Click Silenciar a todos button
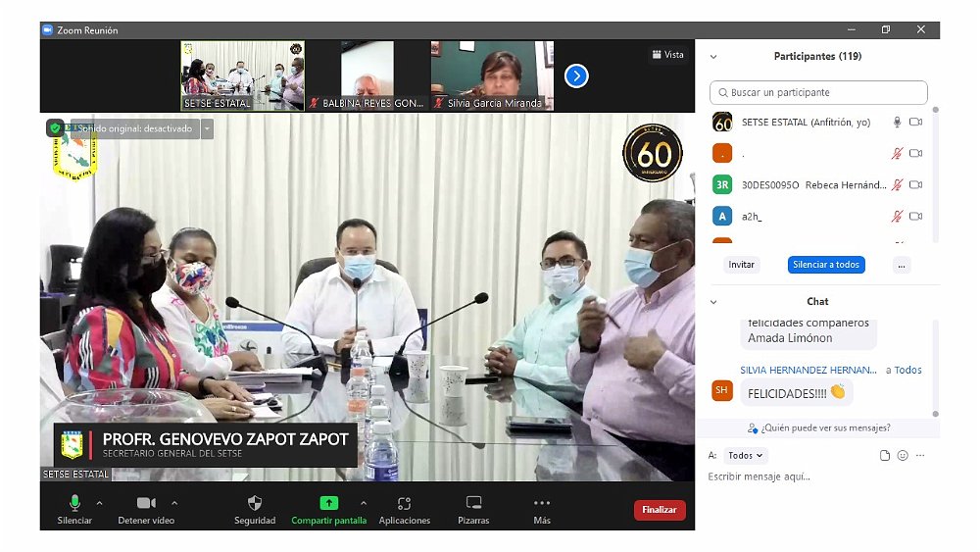Screen dimensions: 980x552 (825, 265)
